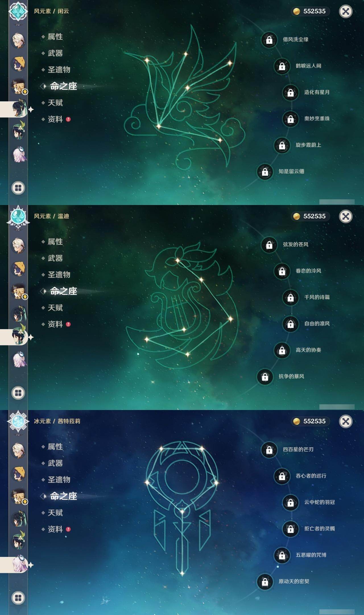Open the 高天的协奏 constellation entry
Screen dimensions: 364x615
298,350
